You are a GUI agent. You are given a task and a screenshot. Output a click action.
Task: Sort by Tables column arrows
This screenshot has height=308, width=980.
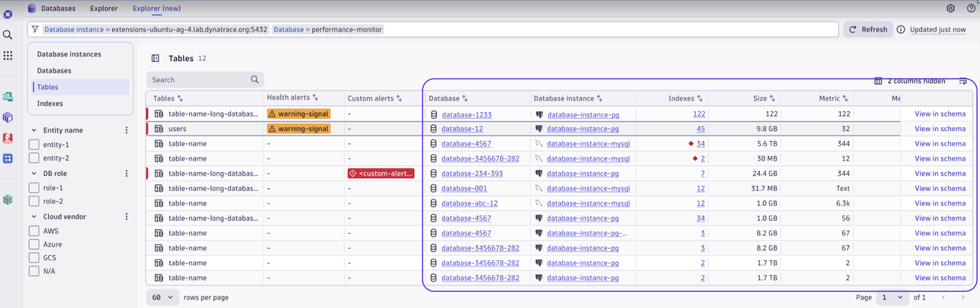[x=180, y=98]
